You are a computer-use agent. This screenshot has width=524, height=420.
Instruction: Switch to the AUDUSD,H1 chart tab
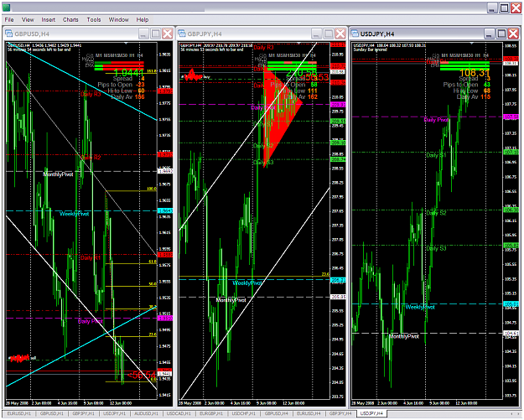pyautogui.click(x=146, y=413)
